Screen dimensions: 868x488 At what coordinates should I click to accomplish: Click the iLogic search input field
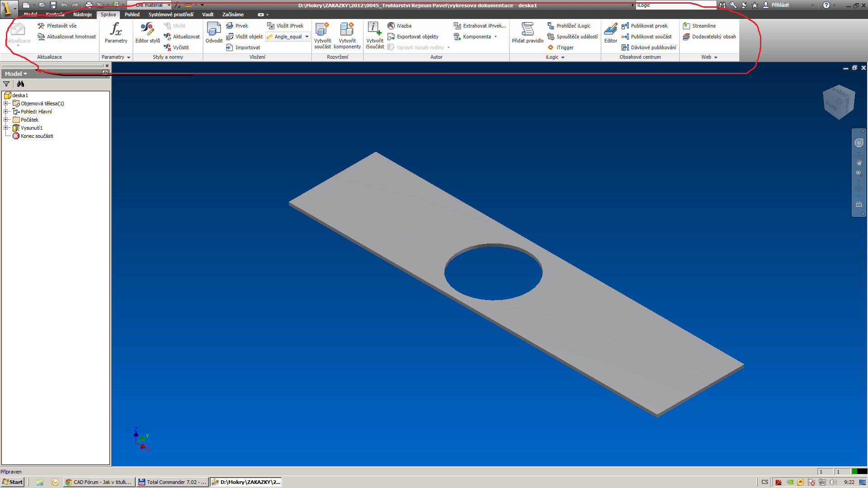(676, 5)
